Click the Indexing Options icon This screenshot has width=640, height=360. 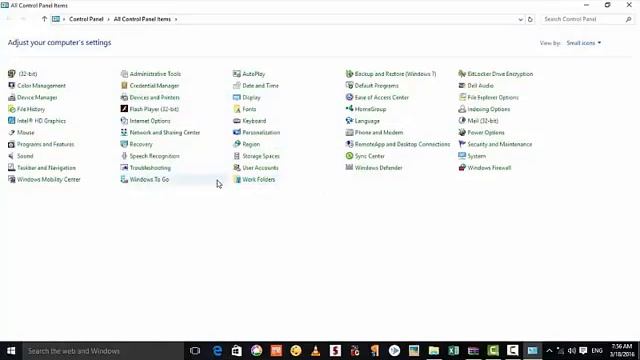(462, 109)
